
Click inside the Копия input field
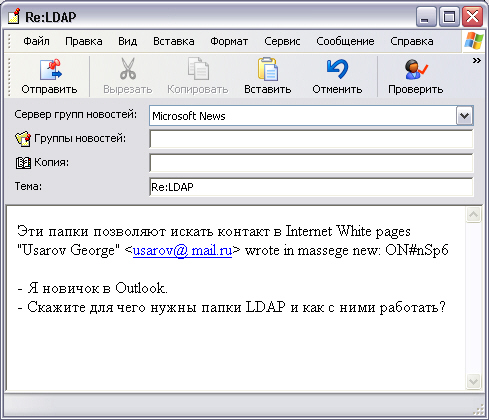[x=311, y=163]
